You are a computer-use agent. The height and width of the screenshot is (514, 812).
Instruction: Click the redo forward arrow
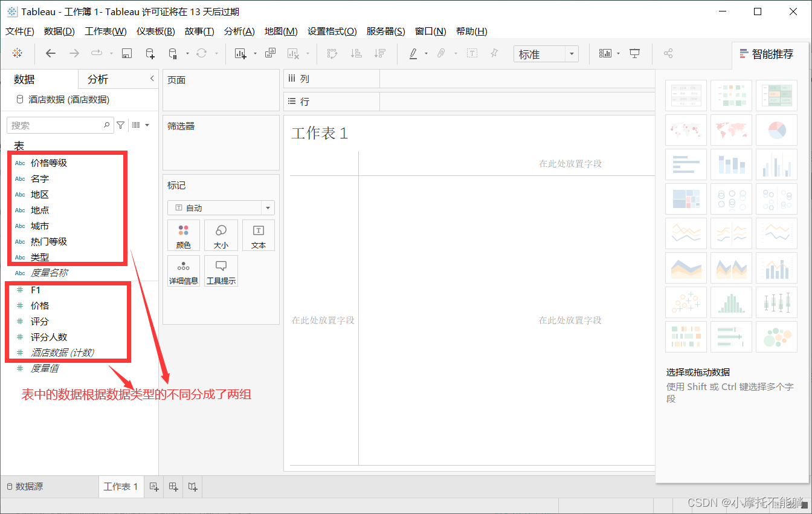click(74, 53)
